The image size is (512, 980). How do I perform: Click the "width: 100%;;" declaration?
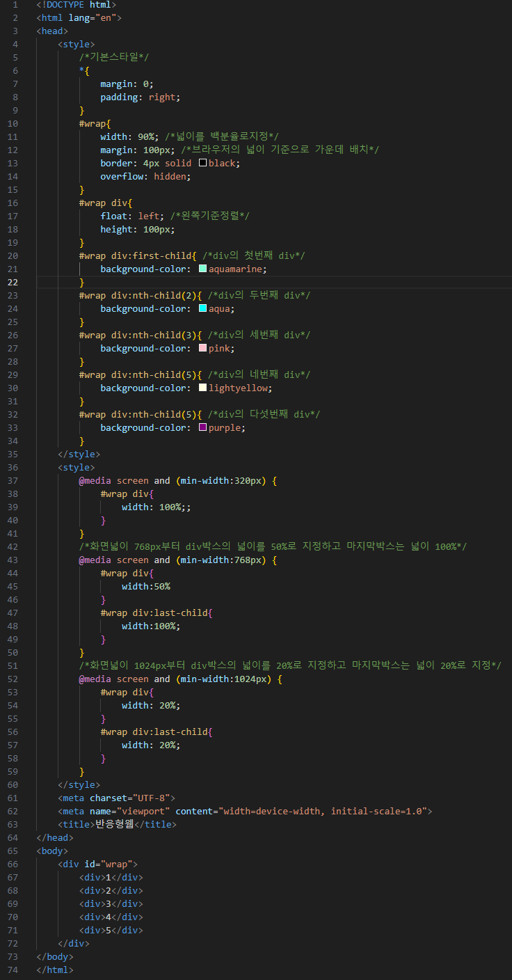(x=157, y=507)
